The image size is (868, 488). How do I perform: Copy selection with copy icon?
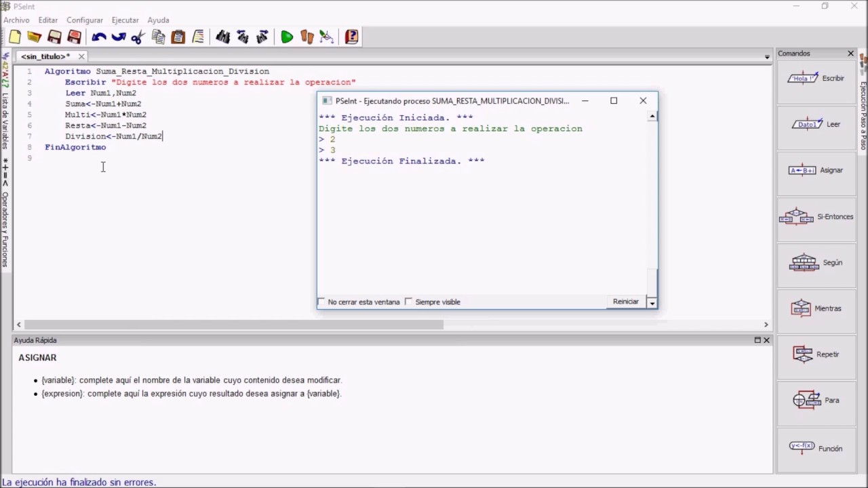pos(159,37)
